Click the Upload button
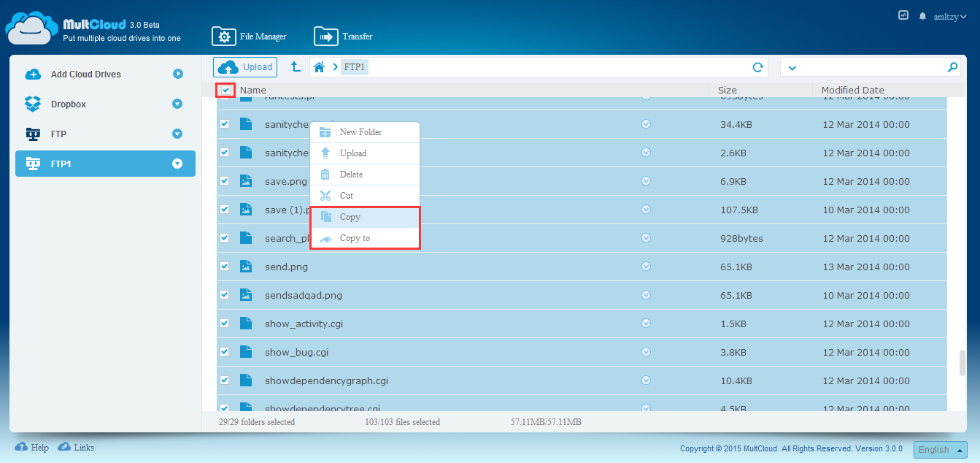Screen dimensions: 980x463 [x=245, y=67]
